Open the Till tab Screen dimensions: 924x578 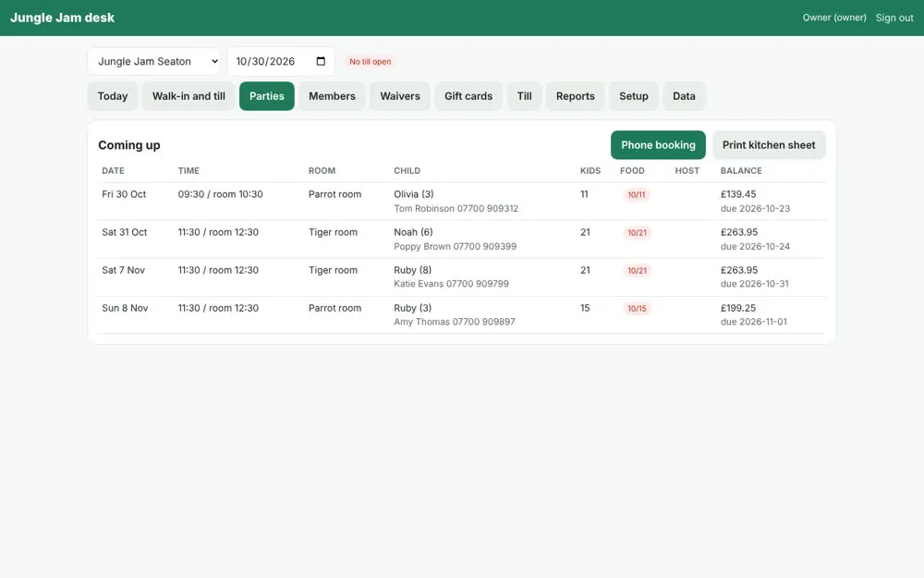[525, 96]
